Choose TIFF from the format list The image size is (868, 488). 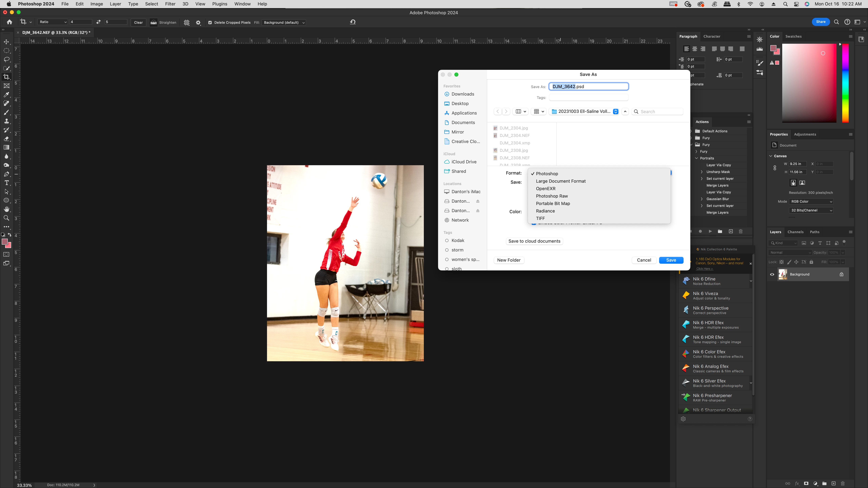pos(540,218)
